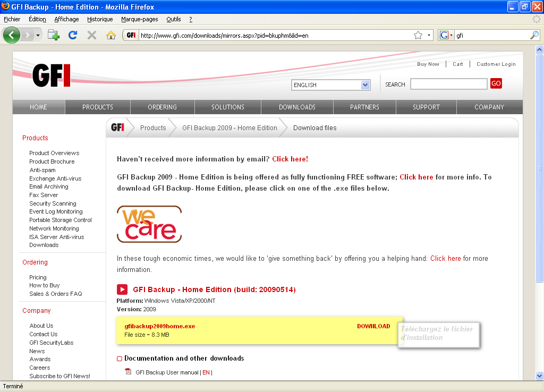544x392 pixels.
Task: Open Product Overviews in sidebar
Action: click(x=54, y=153)
